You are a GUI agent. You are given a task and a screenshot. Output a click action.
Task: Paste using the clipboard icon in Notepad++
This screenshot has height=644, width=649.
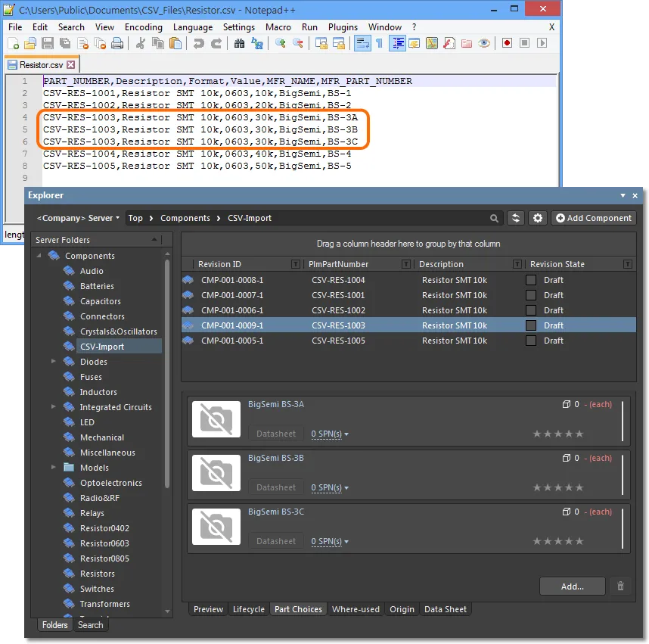[x=175, y=43]
